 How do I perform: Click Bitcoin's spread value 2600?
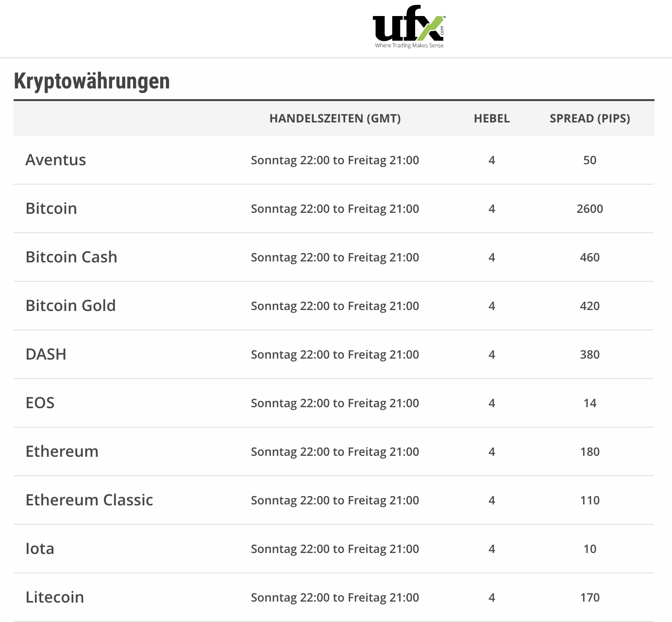pyautogui.click(x=590, y=209)
